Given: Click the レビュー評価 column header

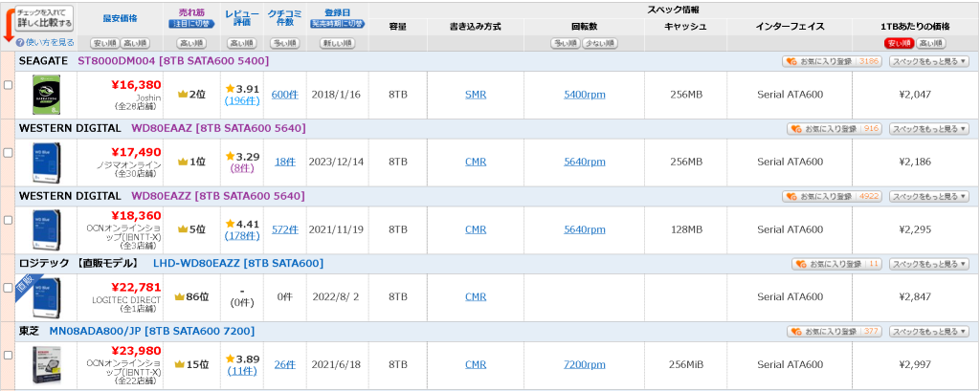Looking at the screenshot, I should click(x=242, y=18).
